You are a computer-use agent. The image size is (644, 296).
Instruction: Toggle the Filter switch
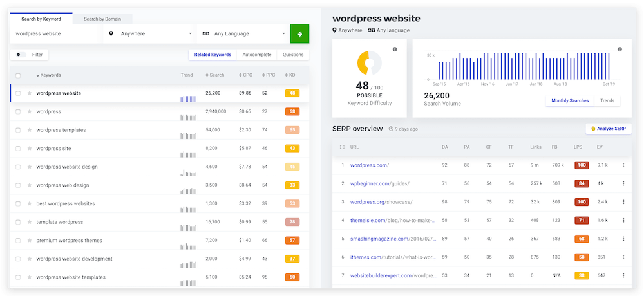(21, 55)
